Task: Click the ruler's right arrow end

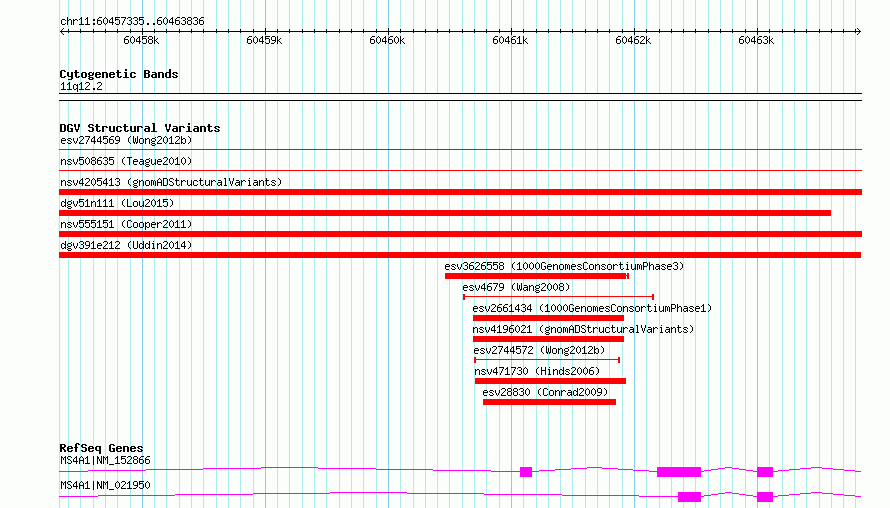Action: (858, 31)
